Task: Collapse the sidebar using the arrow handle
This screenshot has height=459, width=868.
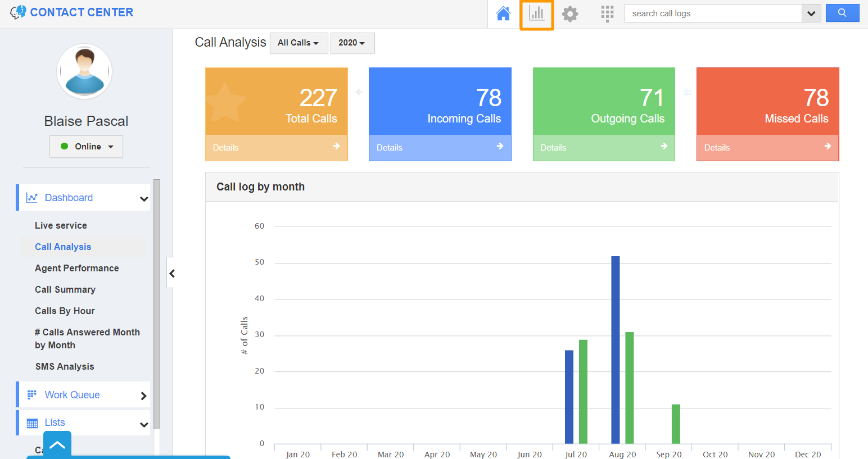Action: [x=171, y=273]
